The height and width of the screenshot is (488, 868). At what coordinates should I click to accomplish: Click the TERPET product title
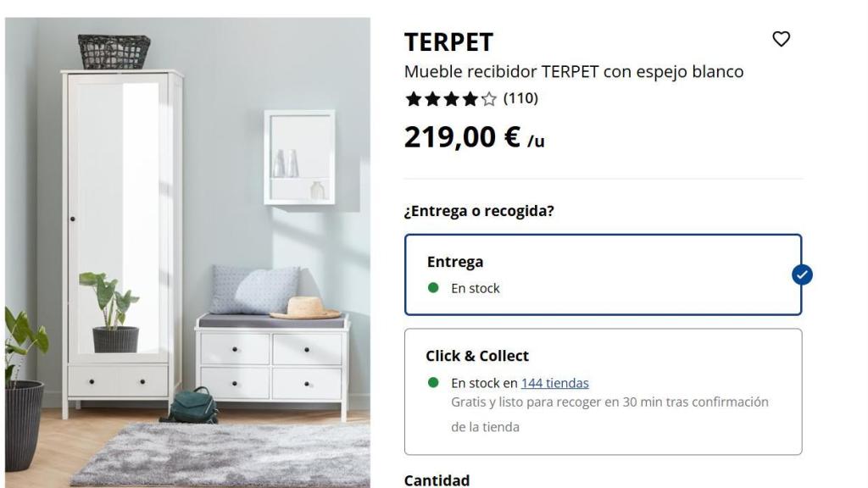tap(449, 40)
